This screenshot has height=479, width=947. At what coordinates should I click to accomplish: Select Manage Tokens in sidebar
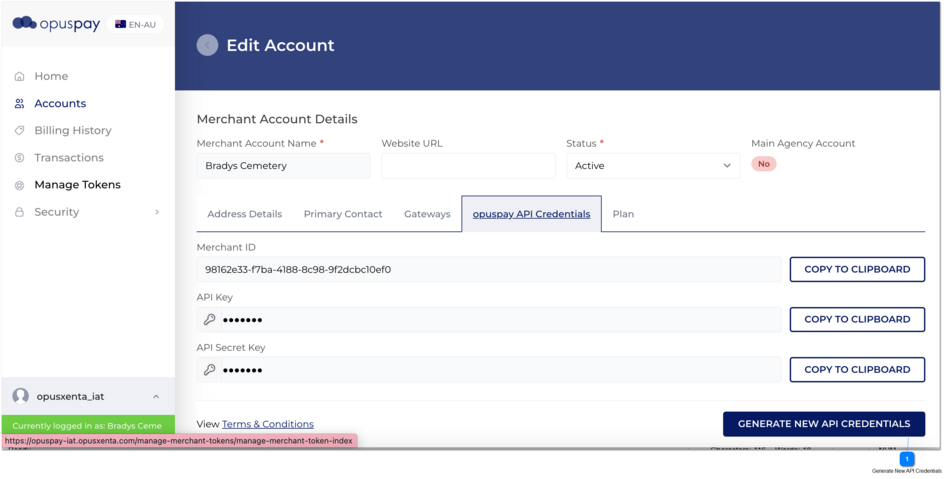[x=77, y=185]
